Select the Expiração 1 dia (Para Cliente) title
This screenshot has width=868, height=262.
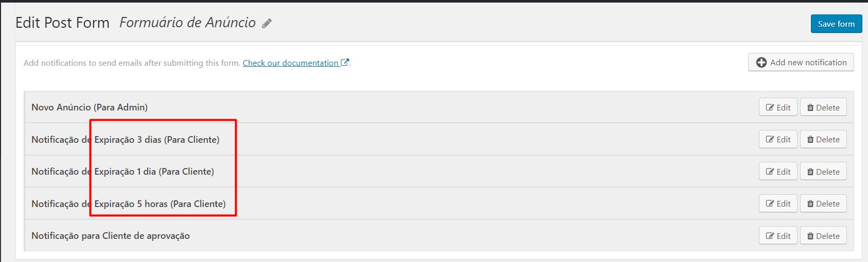154,172
